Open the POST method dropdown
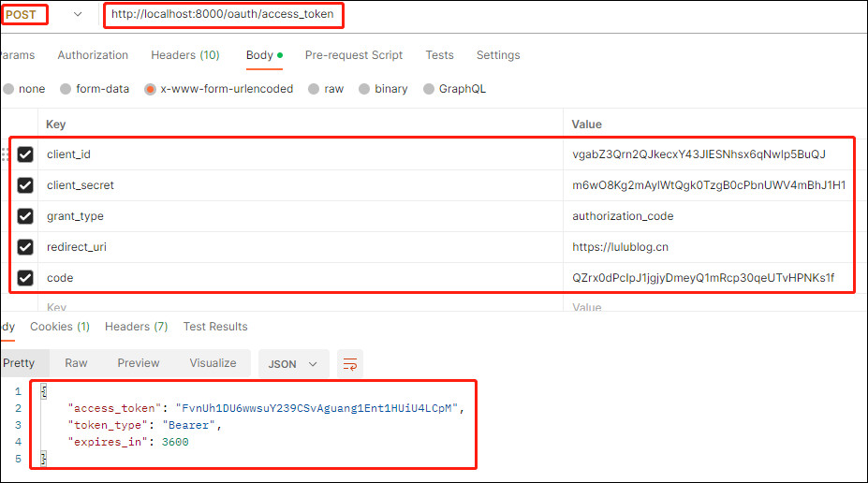This screenshot has height=483, width=868. click(x=78, y=14)
